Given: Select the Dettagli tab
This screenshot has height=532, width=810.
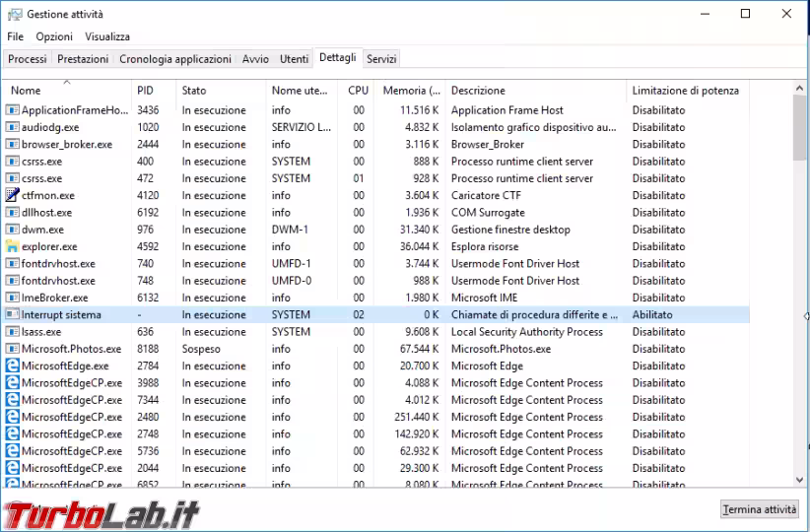Looking at the screenshot, I should pos(338,57).
